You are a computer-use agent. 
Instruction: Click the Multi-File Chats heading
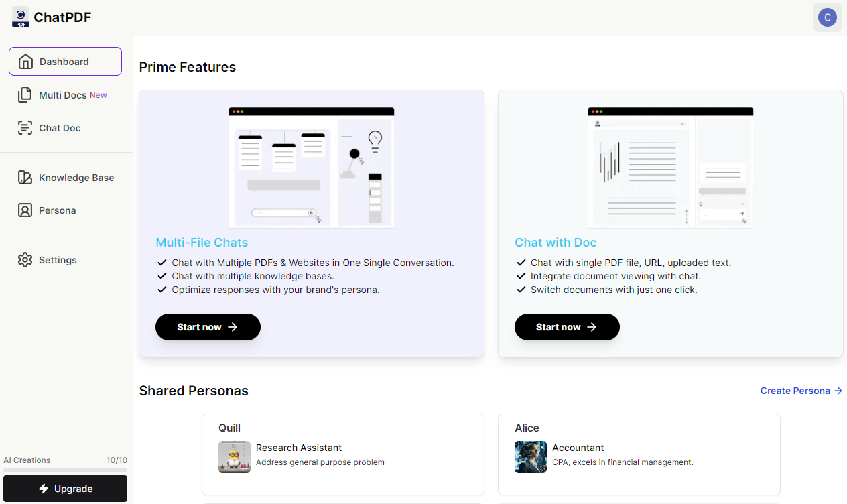click(202, 243)
